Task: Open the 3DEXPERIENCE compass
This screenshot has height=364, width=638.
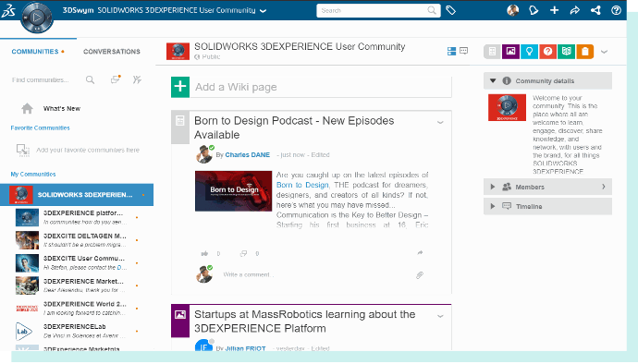Action: [37, 18]
